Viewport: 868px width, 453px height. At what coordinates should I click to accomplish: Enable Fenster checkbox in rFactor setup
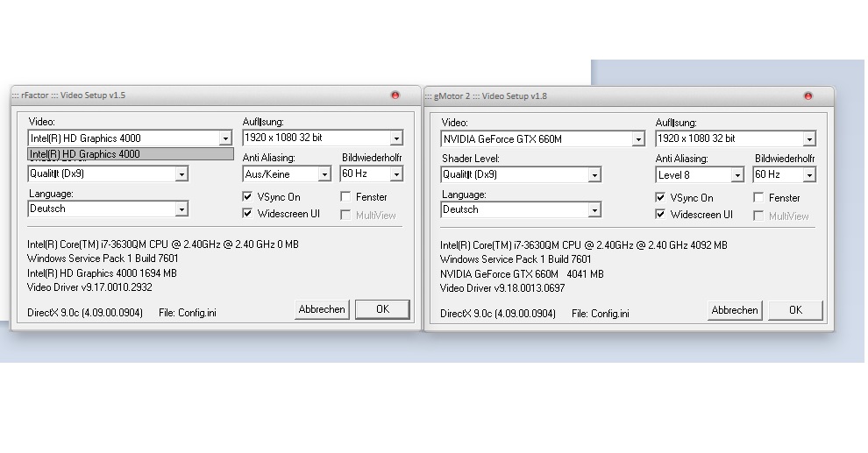point(346,197)
